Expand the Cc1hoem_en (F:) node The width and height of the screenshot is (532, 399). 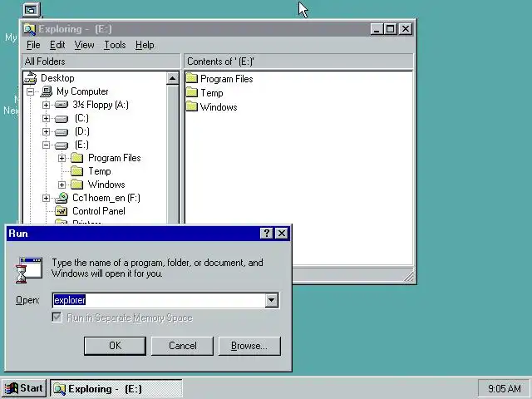point(46,198)
